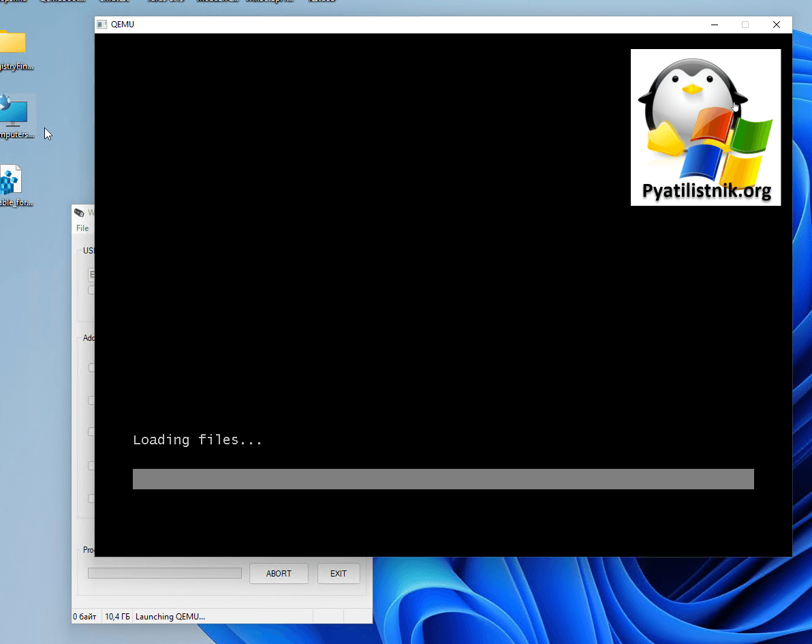Click the USB stick icon above File menu
Image resolution: width=812 pixels, height=644 pixels.
point(79,213)
